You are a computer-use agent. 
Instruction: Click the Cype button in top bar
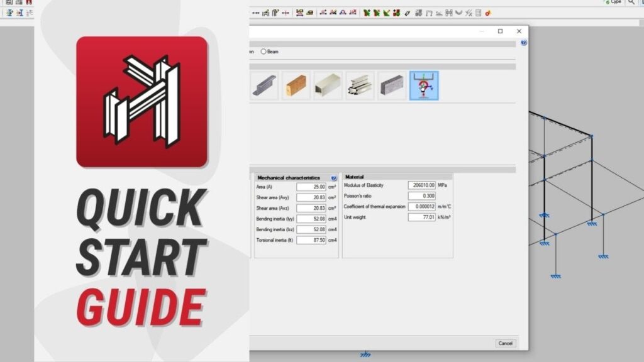point(613,3)
